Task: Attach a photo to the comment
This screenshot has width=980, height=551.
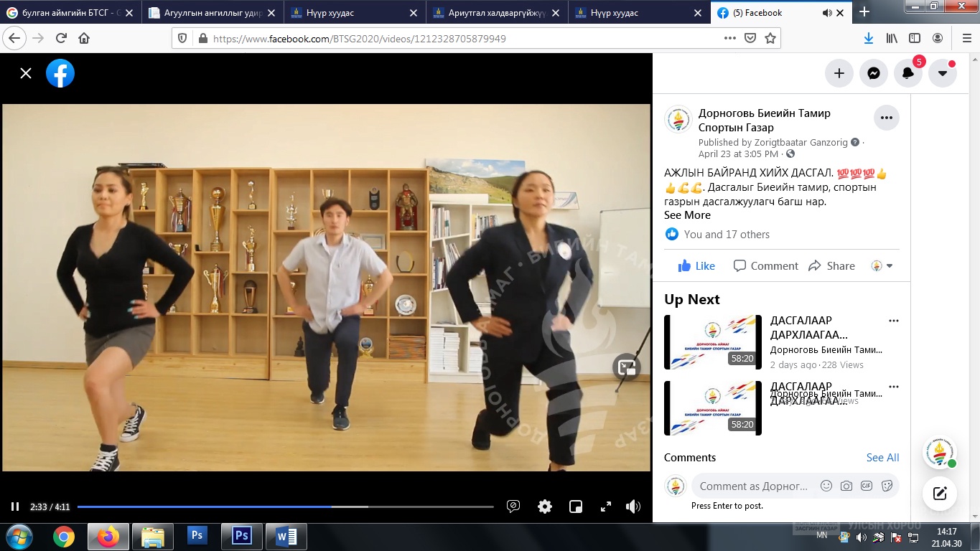Action: [x=846, y=486]
